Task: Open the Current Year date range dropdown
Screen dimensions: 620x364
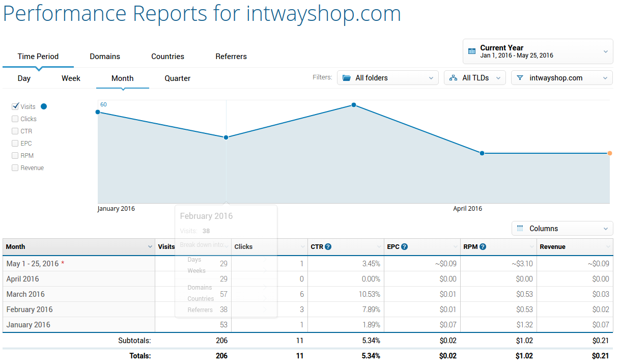Action: coord(538,51)
